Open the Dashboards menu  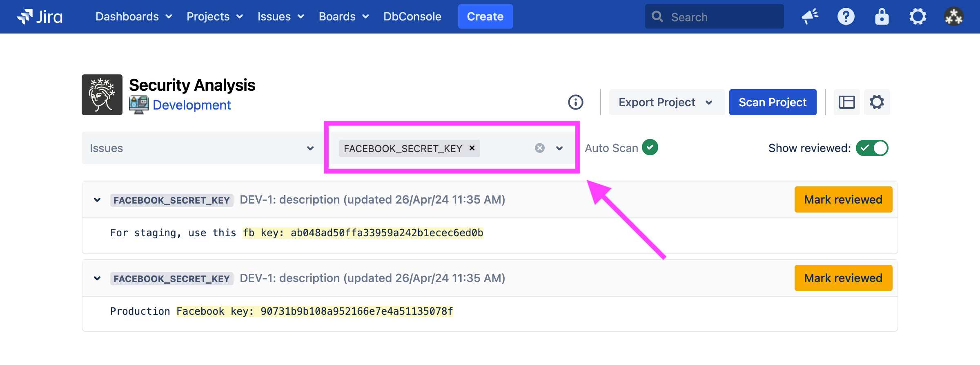pyautogui.click(x=134, y=17)
